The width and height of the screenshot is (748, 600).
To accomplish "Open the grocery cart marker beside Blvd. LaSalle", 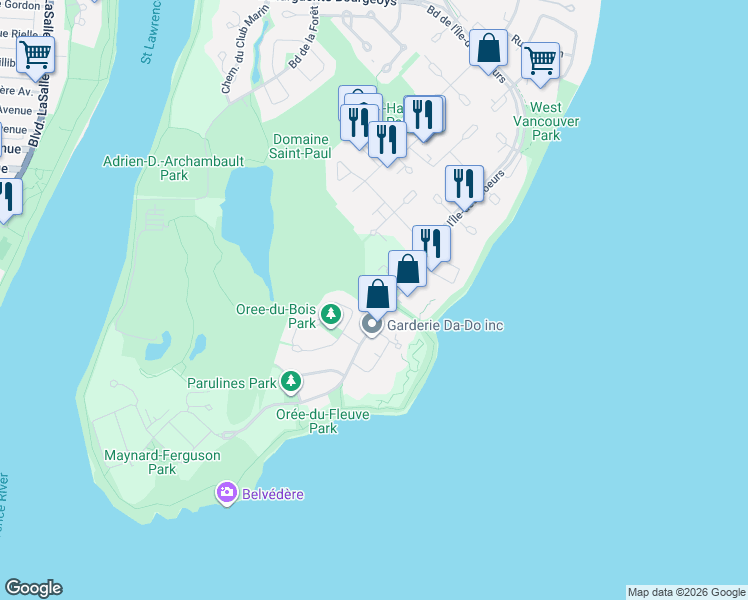I will tap(36, 57).
